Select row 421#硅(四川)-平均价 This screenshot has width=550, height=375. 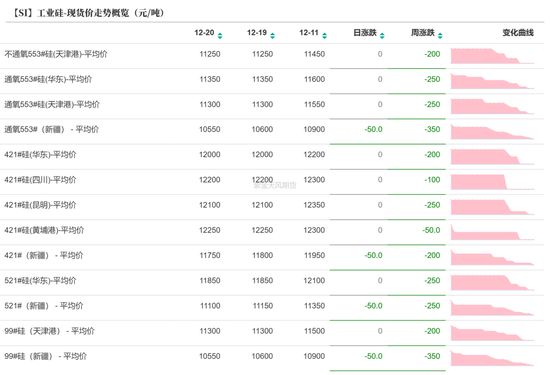click(x=40, y=180)
